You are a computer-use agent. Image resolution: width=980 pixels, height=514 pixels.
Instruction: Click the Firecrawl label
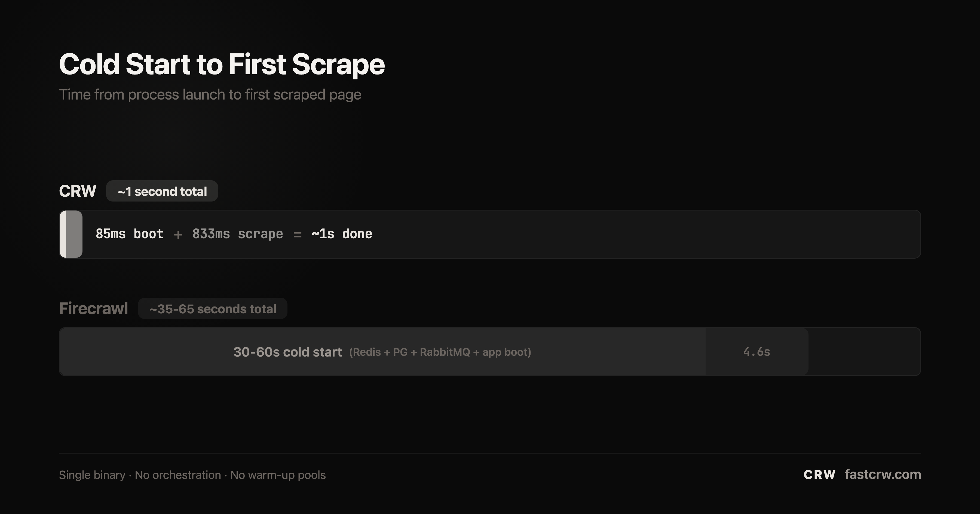pyautogui.click(x=94, y=308)
